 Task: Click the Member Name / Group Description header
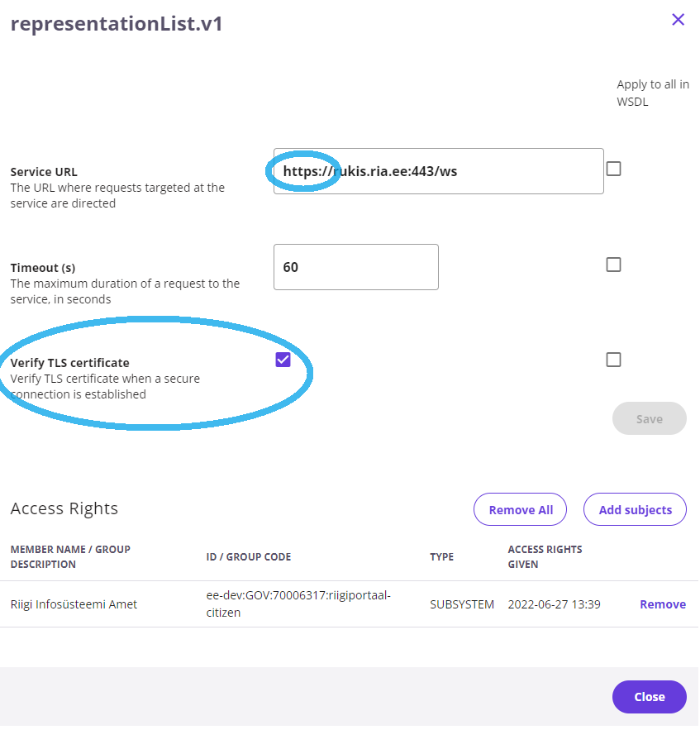(70, 556)
